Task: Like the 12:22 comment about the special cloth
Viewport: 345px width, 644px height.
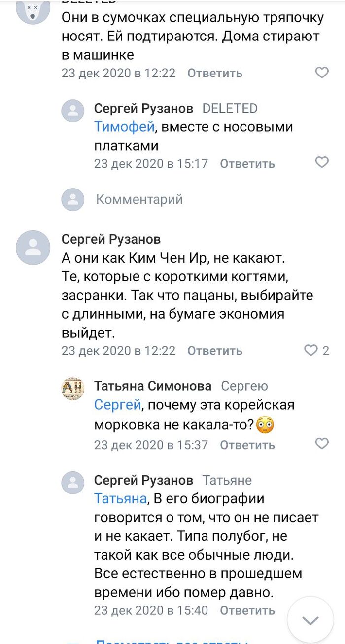Action: 322,73
